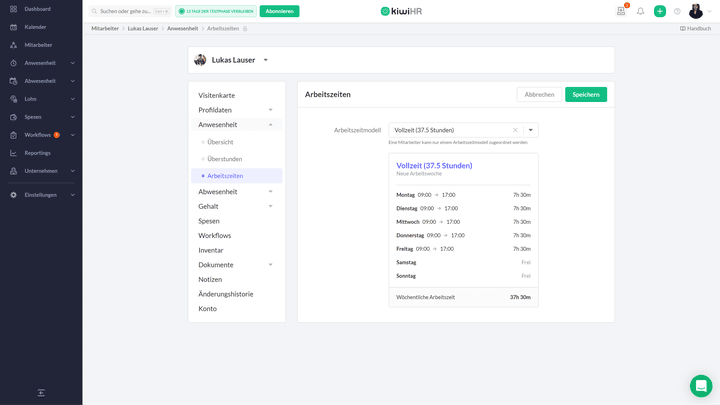The width and height of the screenshot is (720, 405).
Task: Collapse the sidebar with the bottom arrow icon
Action: click(41, 393)
